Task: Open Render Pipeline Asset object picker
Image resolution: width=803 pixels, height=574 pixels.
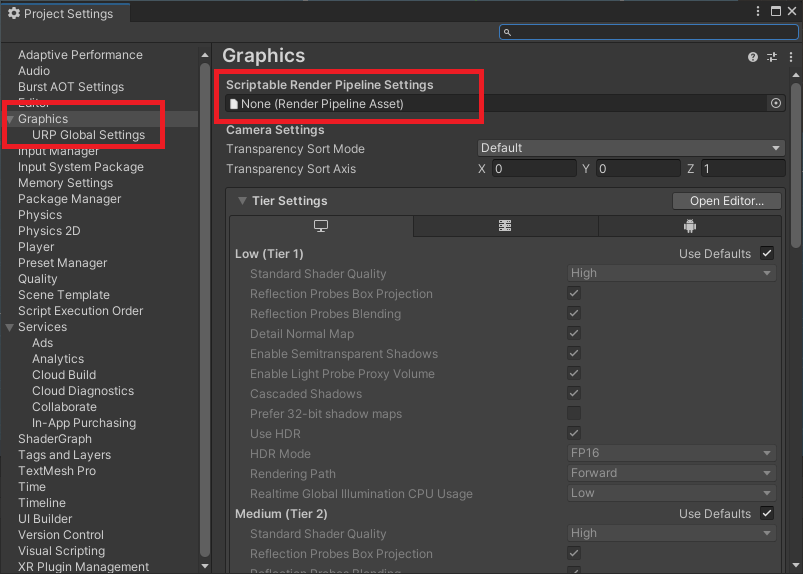Action: coord(775,103)
